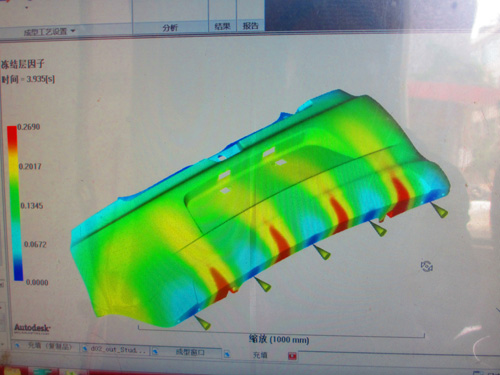Switch to the 充填 (复制品) tab
Image resolution: width=500 pixels, height=375 pixels.
[46, 346]
